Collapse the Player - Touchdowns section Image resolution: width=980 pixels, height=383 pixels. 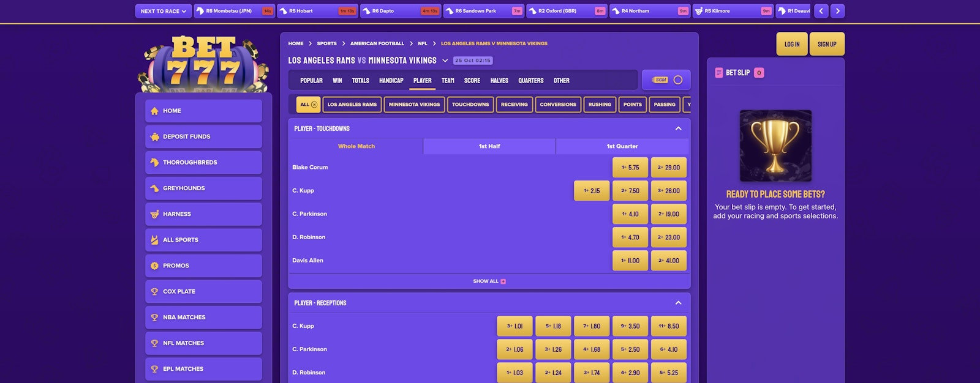tap(678, 128)
